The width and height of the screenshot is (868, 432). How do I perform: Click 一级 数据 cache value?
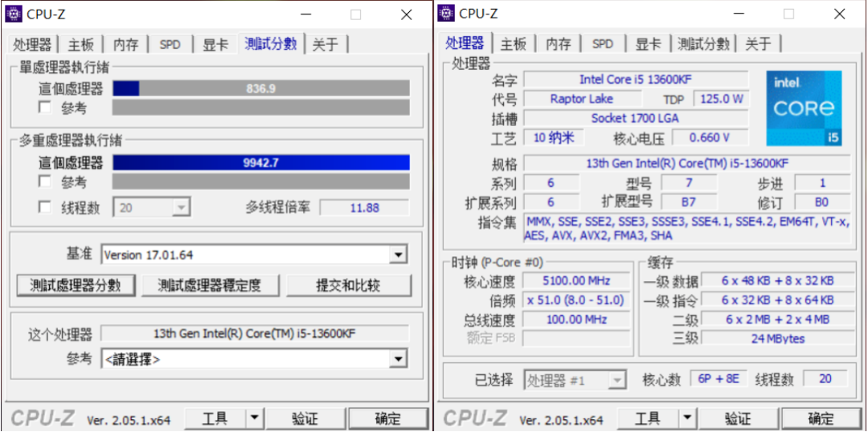click(778, 280)
